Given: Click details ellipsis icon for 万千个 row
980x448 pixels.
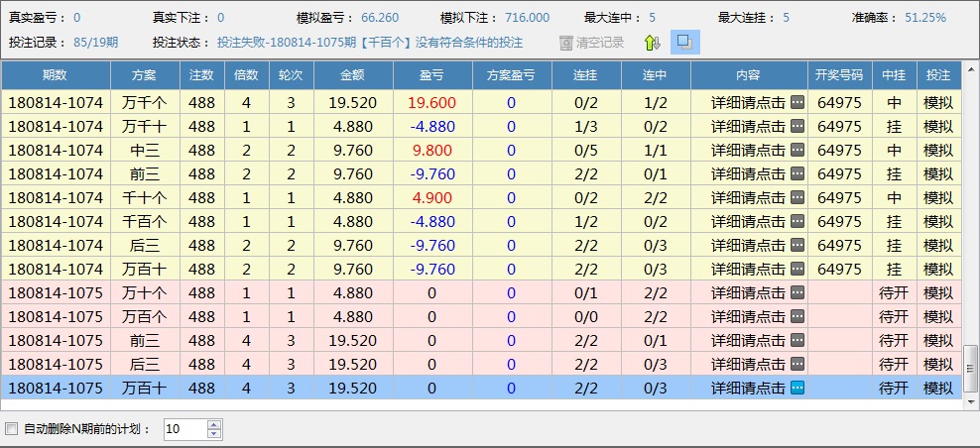Looking at the screenshot, I should pos(796,102).
